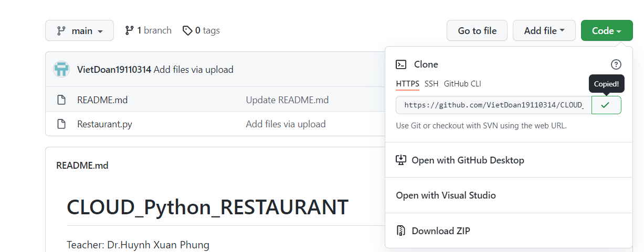Screen dimensions: 644x252
Task: Click 'Use Git or checkout with SVN' text
Action: tap(481, 126)
